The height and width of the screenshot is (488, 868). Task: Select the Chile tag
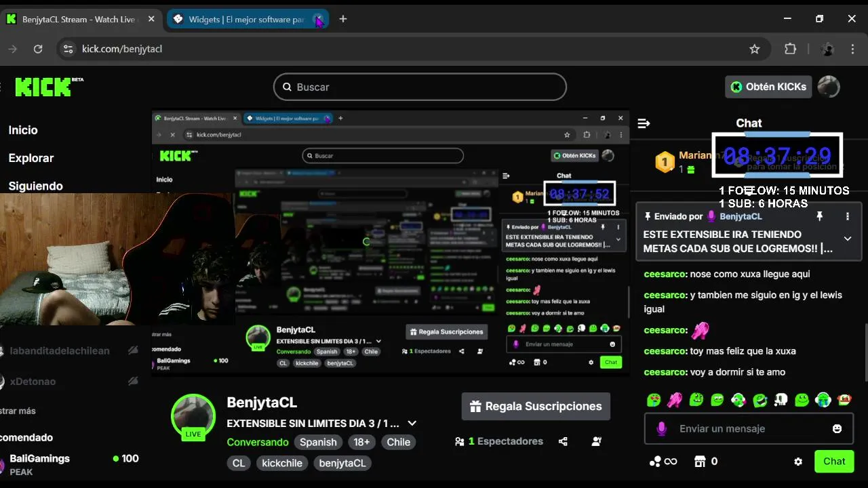[398, 442]
